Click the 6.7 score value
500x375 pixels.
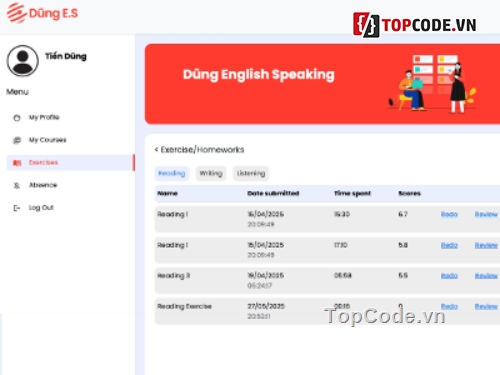(x=403, y=214)
